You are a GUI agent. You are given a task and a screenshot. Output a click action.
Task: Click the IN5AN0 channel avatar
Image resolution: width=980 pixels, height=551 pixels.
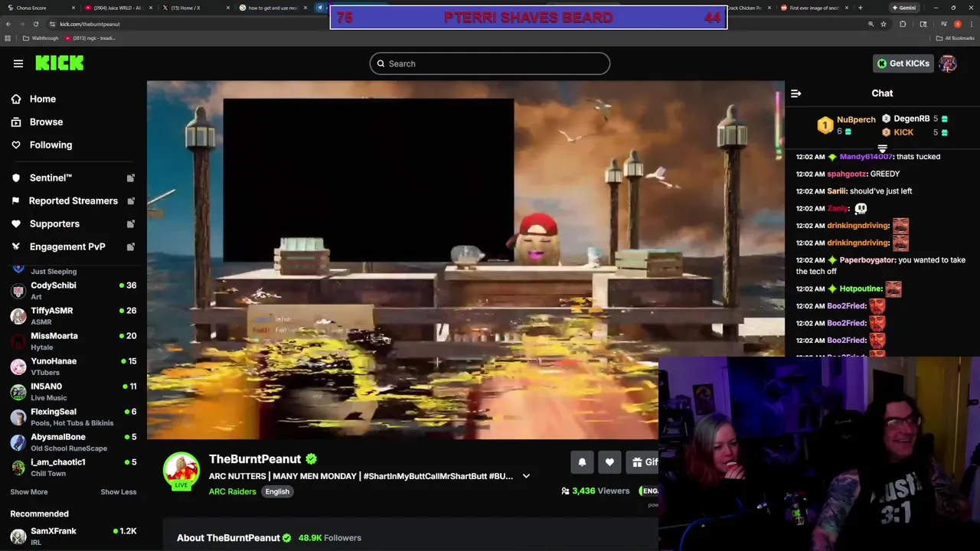[x=18, y=392]
